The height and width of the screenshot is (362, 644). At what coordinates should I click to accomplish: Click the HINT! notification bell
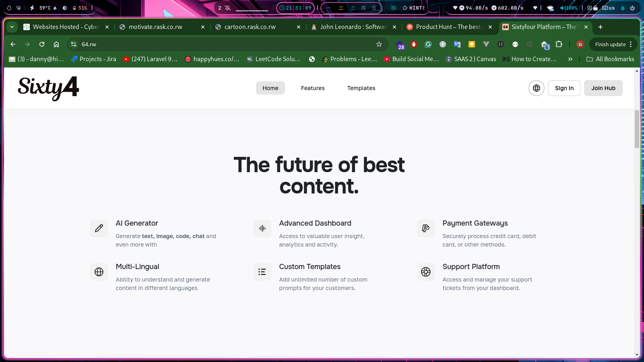click(414, 8)
